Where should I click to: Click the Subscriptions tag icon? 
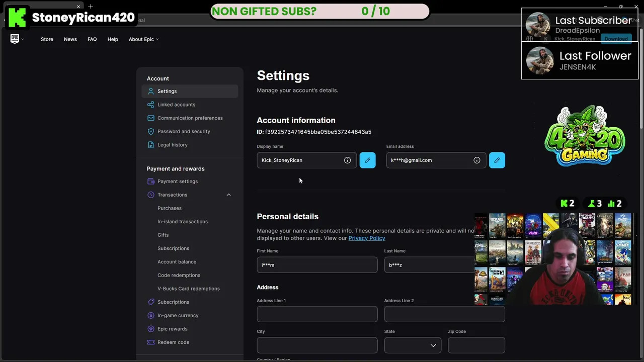(150, 302)
